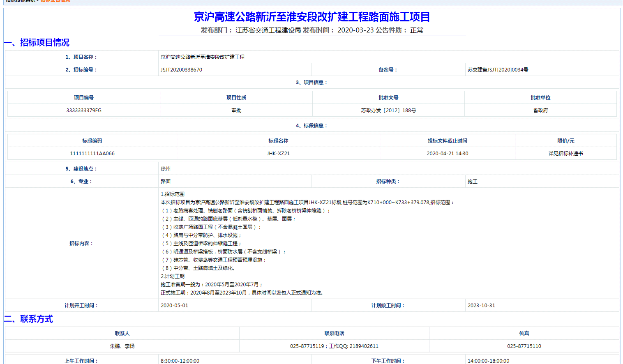Select section name JHK-XZ21
Screen dimensions: 623x364
click(278, 154)
